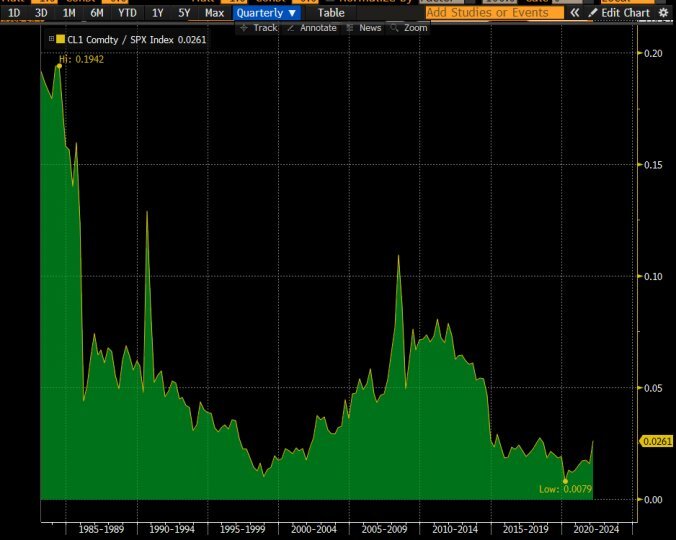
Task: Set chart range to 5Y
Action: tap(185, 13)
